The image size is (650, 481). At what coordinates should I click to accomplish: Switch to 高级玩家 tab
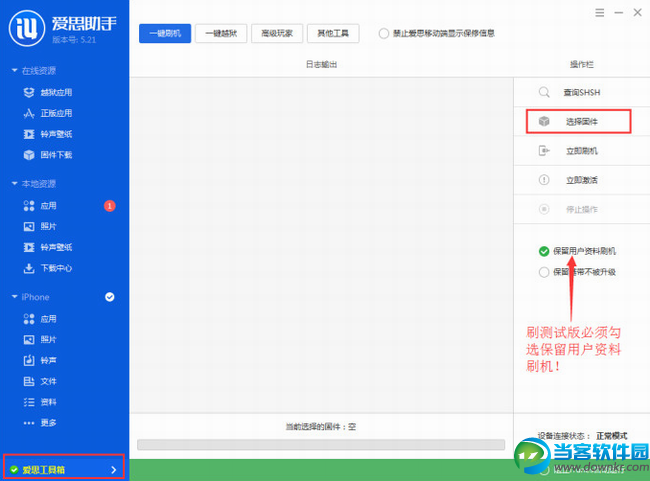point(277,33)
